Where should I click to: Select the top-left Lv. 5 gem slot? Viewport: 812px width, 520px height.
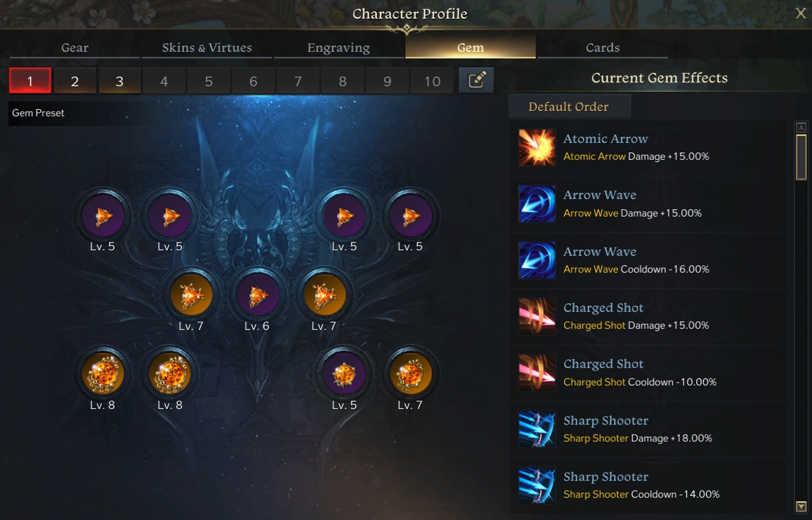coord(103,216)
